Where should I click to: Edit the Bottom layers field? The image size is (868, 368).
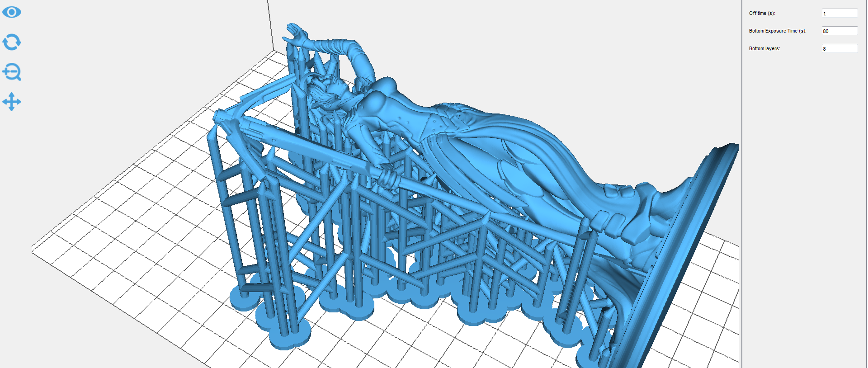click(840, 48)
